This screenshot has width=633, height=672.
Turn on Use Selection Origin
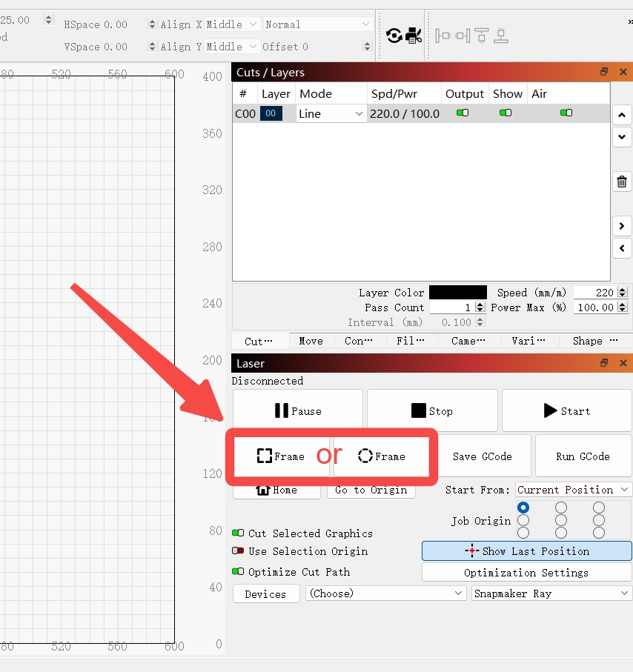pyautogui.click(x=238, y=550)
